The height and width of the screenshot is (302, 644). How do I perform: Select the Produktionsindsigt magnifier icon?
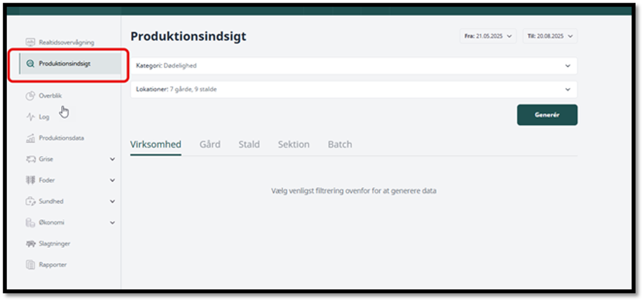point(30,64)
